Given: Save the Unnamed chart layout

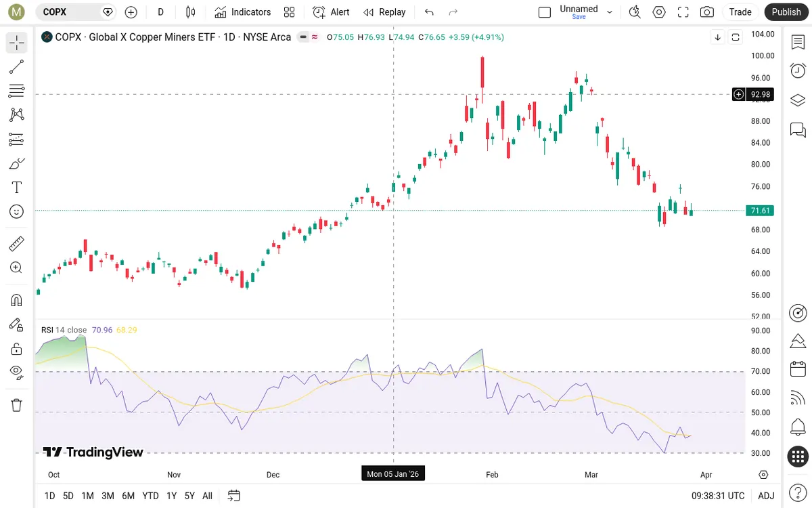Looking at the screenshot, I should tap(579, 12).
